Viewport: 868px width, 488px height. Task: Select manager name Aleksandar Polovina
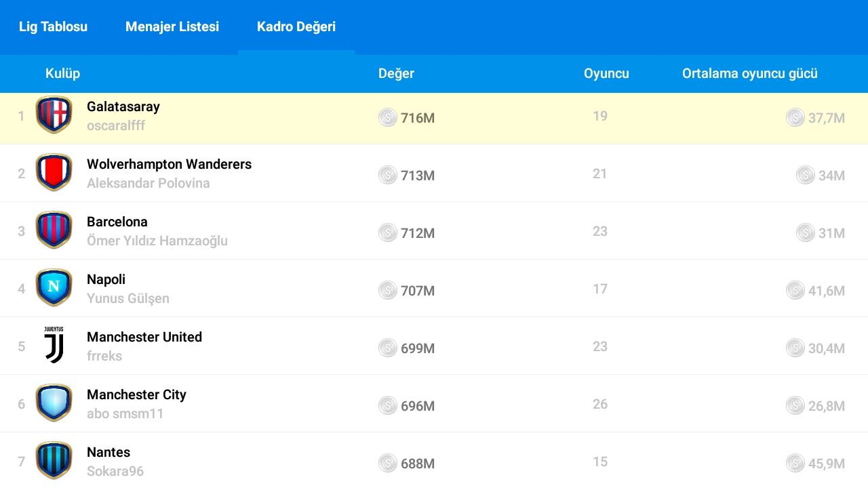(149, 183)
